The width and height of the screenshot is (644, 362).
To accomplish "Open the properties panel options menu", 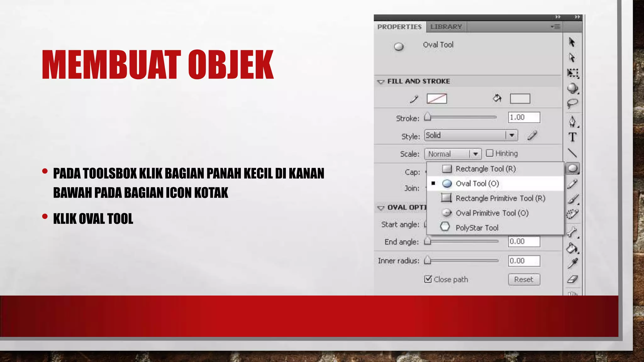I will [x=556, y=27].
